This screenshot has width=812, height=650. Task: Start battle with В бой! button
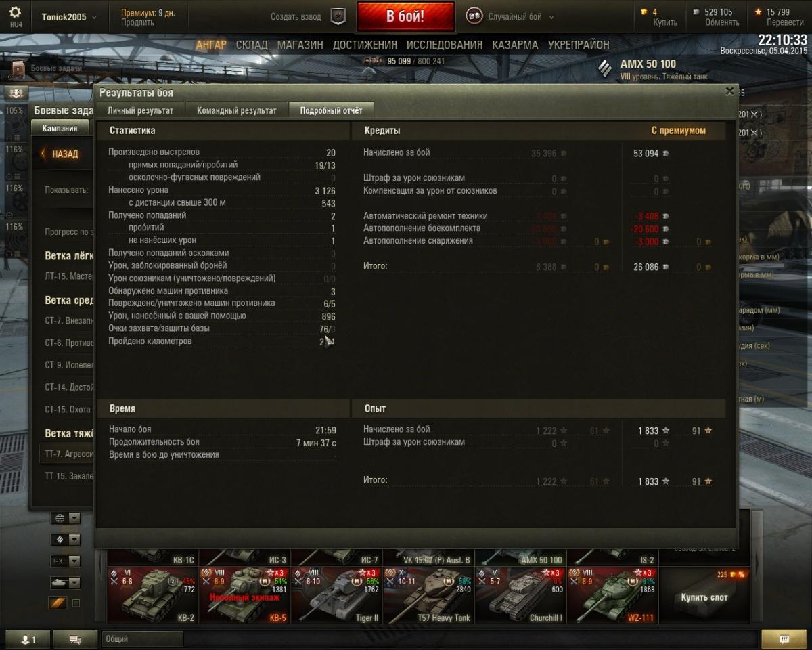[405, 16]
